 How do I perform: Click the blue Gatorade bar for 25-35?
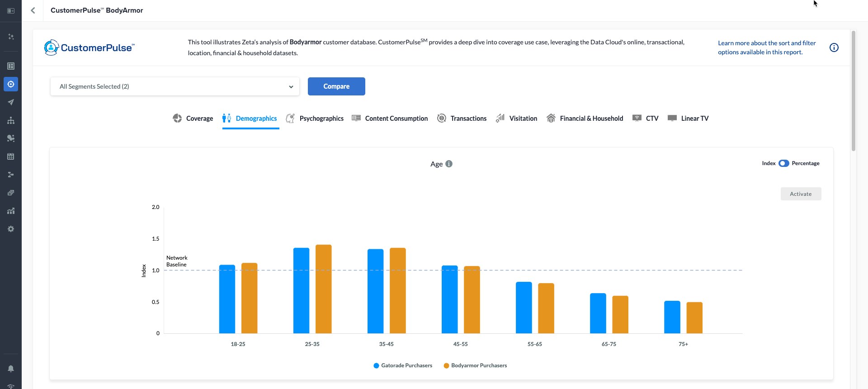[x=301, y=291]
